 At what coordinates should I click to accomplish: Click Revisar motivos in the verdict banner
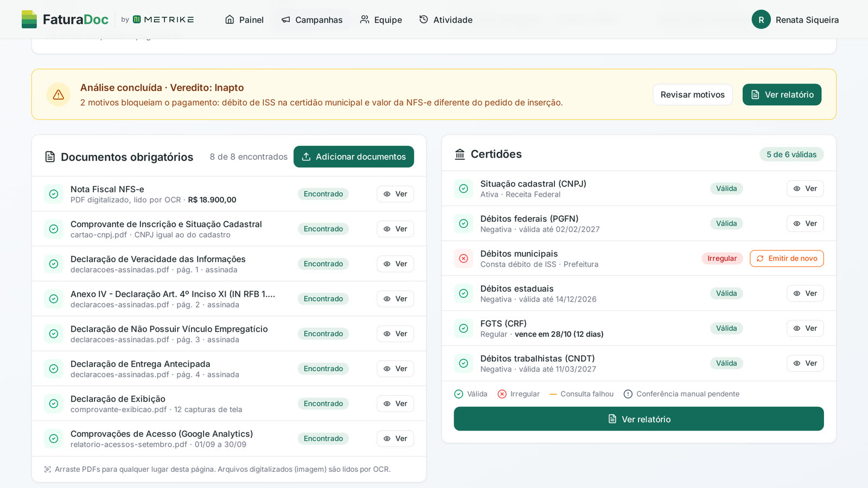click(x=693, y=95)
